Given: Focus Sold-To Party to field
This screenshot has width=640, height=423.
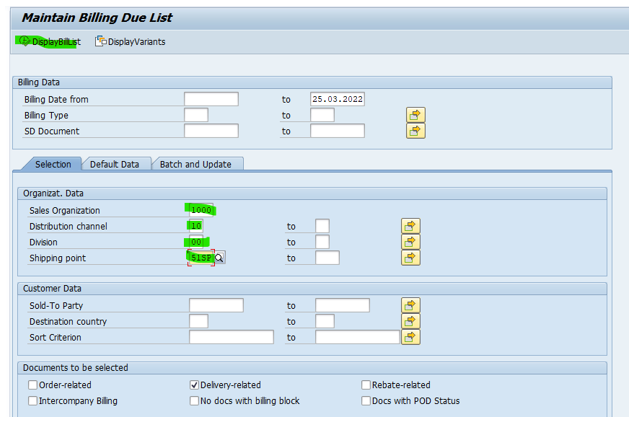Looking at the screenshot, I should pos(342,305).
